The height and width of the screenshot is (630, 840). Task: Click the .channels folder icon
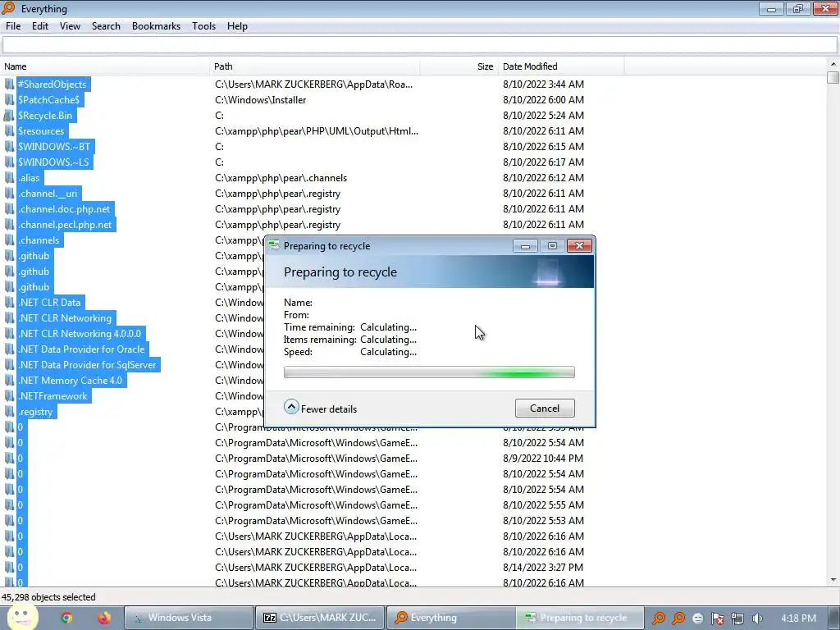(x=9, y=240)
